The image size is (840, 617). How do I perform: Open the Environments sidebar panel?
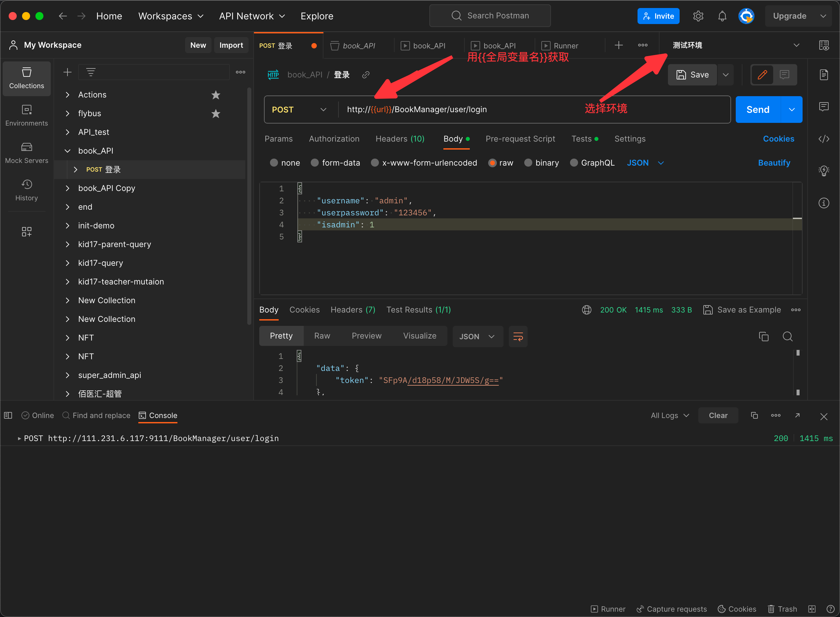tap(26, 115)
